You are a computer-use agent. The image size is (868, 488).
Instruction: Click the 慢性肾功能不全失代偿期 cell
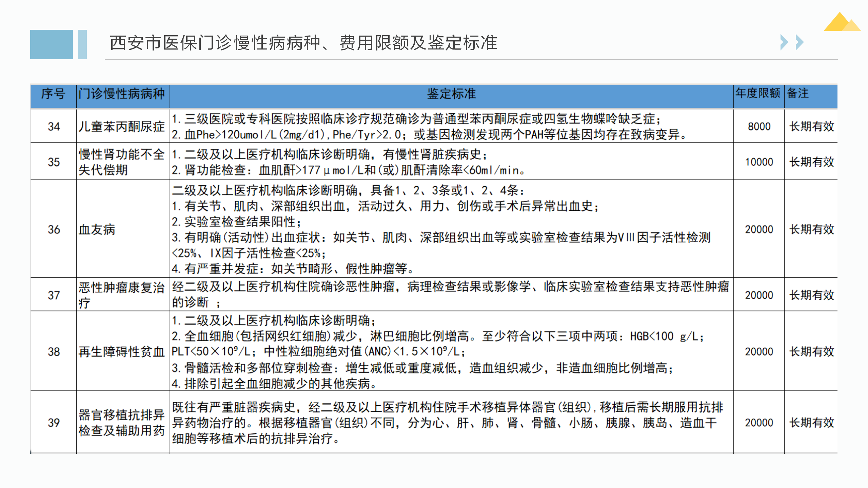point(122,162)
